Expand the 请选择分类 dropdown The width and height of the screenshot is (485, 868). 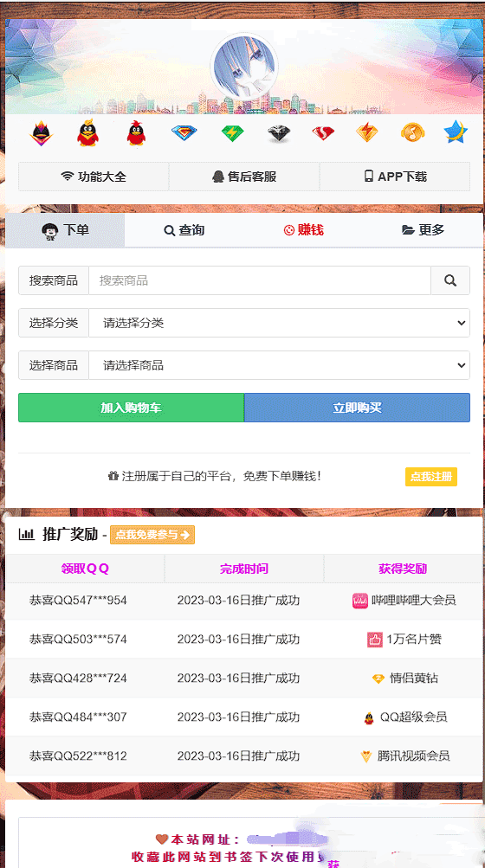(x=280, y=323)
